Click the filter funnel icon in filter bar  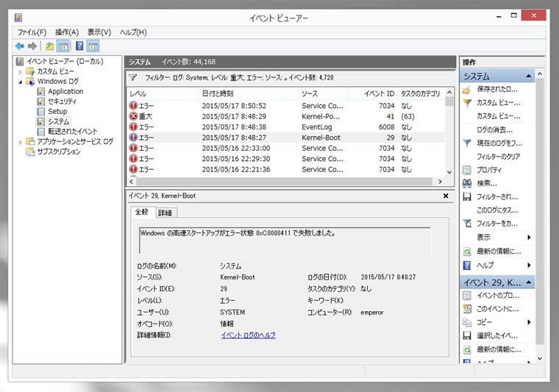133,77
